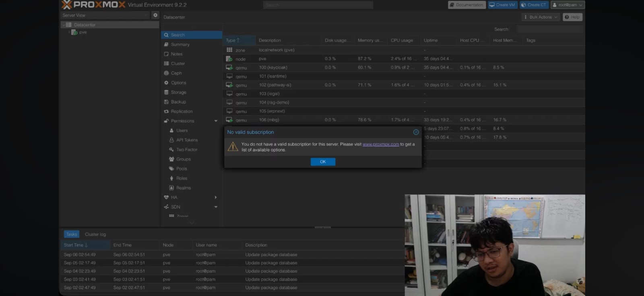
Task: Switch to the Tasks tab
Action: pyautogui.click(x=71, y=234)
